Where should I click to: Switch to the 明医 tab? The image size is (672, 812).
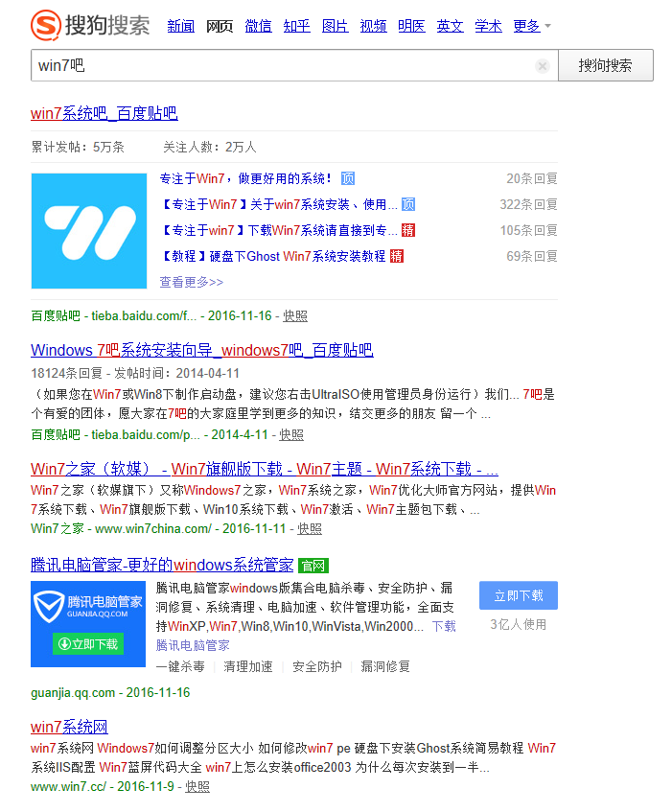411,25
